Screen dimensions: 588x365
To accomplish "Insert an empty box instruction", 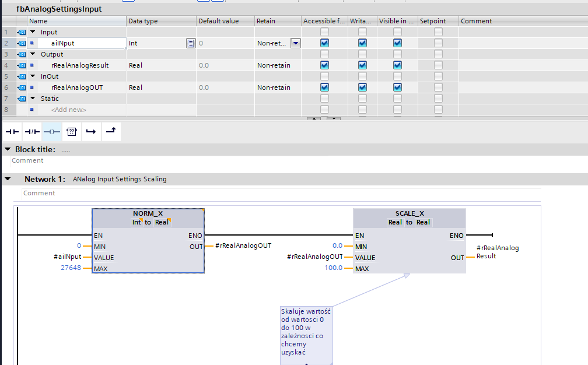I will click(x=71, y=132).
